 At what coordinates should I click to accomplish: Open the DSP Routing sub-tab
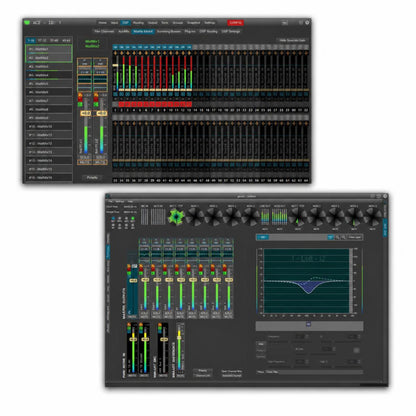click(208, 31)
